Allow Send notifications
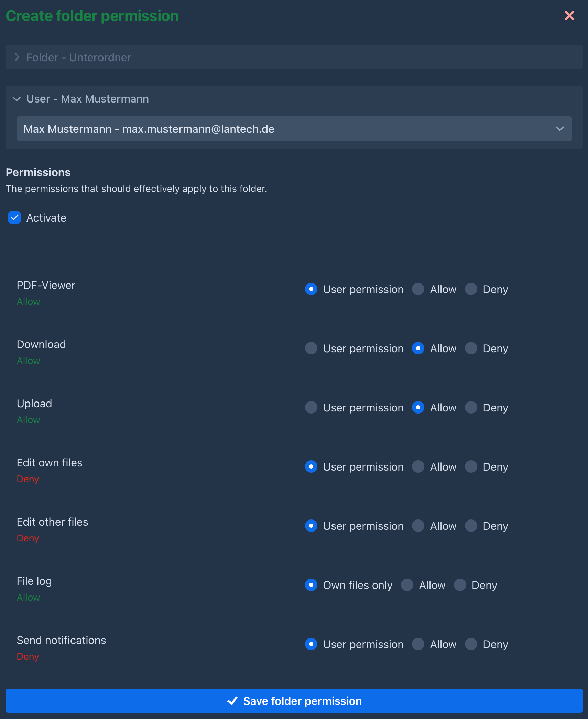 [418, 644]
